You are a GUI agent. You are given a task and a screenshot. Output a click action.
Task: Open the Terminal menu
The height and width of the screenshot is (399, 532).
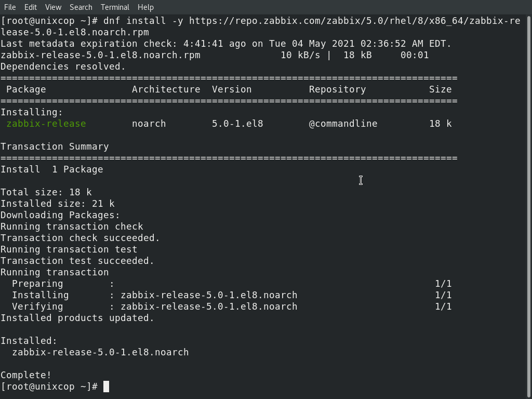coord(115,7)
